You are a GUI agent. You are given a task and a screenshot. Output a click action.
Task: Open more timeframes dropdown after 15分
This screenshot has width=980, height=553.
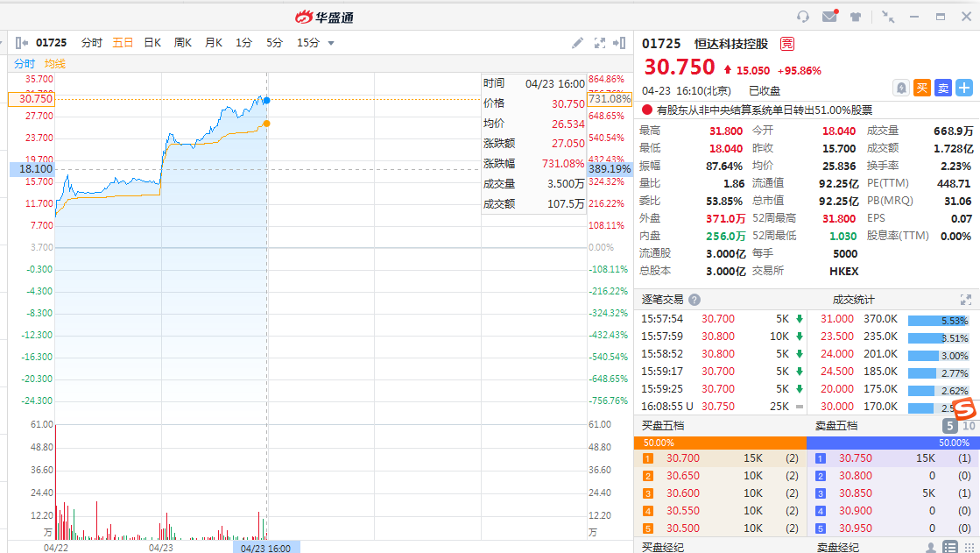pos(331,43)
